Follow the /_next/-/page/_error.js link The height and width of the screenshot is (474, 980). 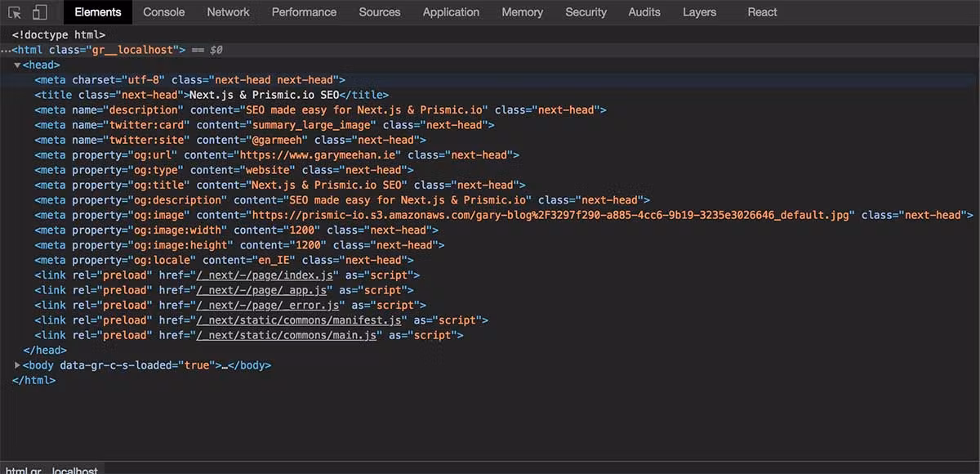pos(268,305)
